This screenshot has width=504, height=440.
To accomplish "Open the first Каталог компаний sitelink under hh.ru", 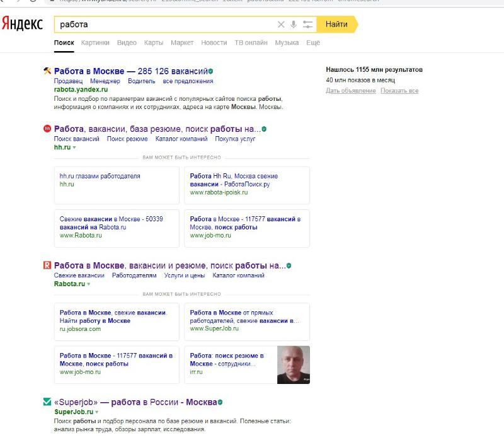I will 181,139.
